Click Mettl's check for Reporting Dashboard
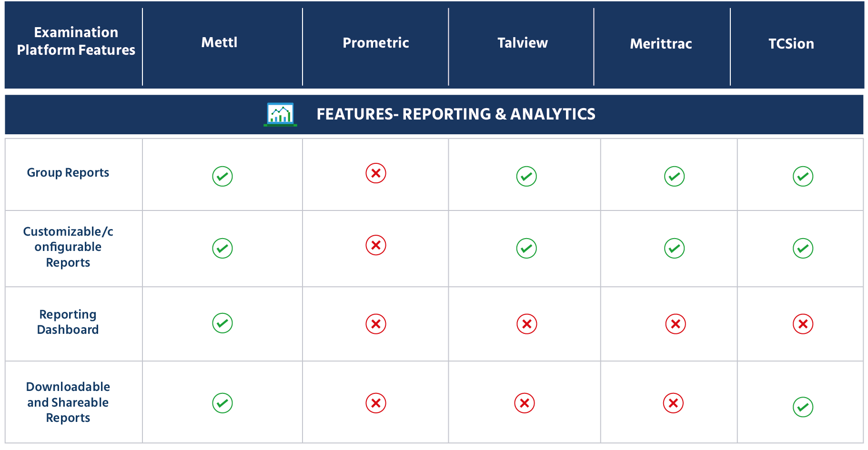This screenshot has height=450, width=868. [222, 323]
